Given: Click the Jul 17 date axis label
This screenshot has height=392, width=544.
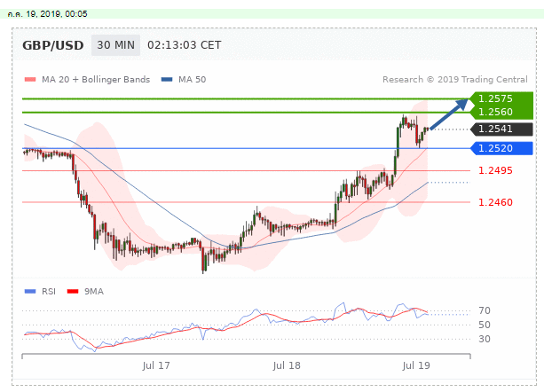Looking at the screenshot, I should (156, 365).
